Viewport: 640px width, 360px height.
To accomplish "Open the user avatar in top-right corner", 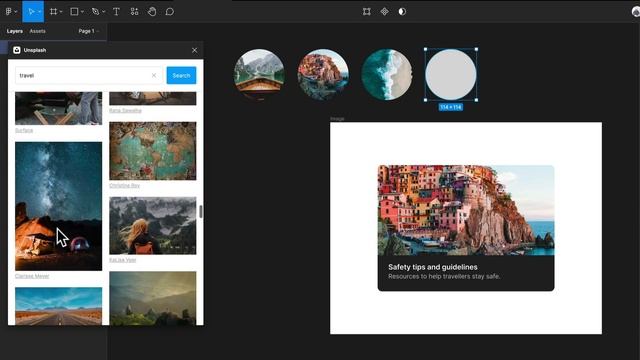I will (x=636, y=12).
